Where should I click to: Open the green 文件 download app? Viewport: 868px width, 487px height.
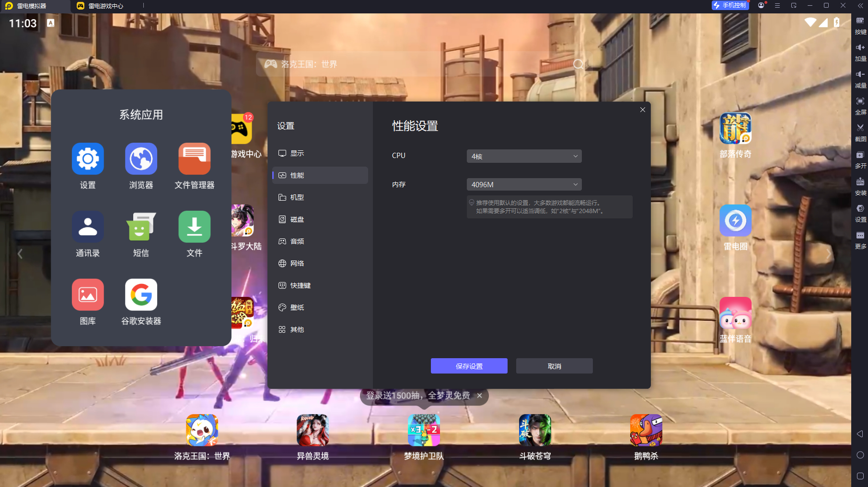(194, 227)
